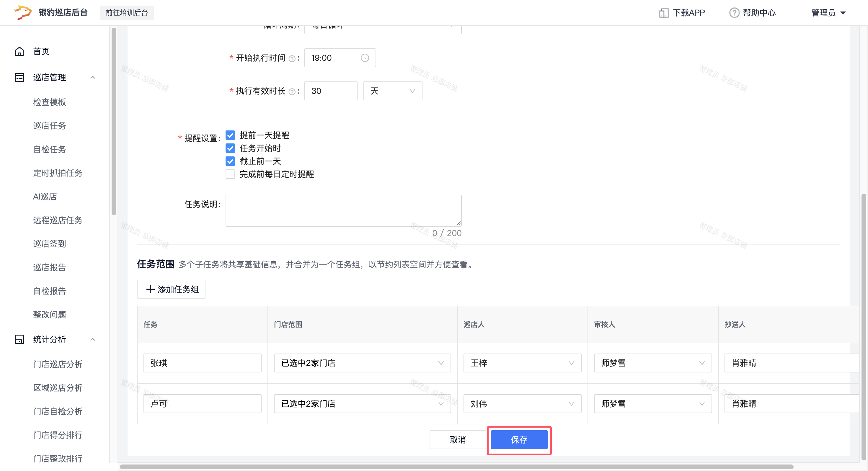The width and height of the screenshot is (868, 471).
Task: Click the 帮助中心 question mark icon
Action: tap(734, 13)
